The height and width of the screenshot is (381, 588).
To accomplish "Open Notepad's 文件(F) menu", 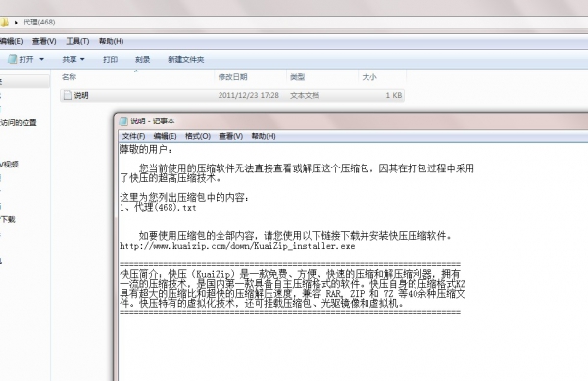I will (133, 136).
